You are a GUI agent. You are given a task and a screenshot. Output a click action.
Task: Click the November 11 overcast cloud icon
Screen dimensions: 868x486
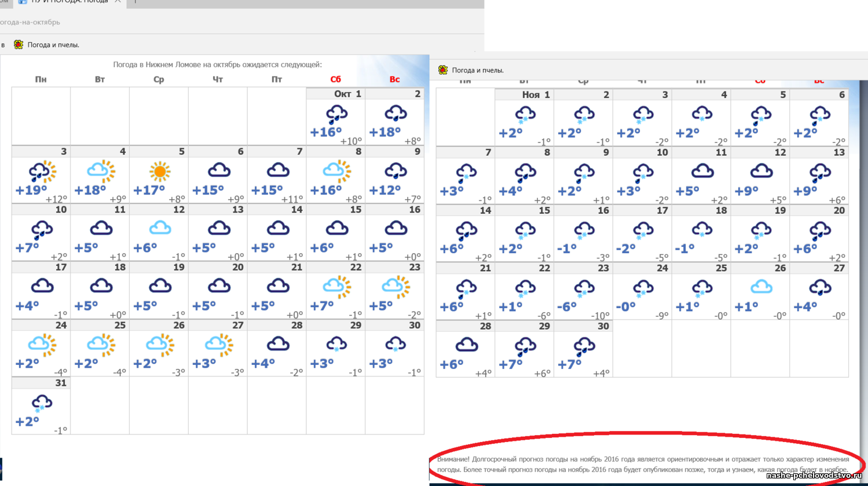click(x=702, y=171)
